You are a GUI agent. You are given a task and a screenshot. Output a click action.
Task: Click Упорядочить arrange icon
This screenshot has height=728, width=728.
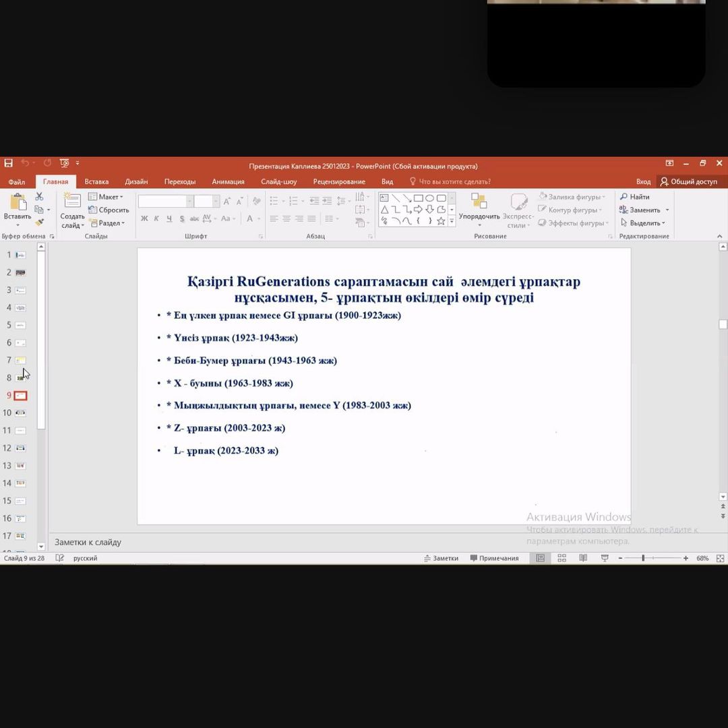[x=479, y=202]
